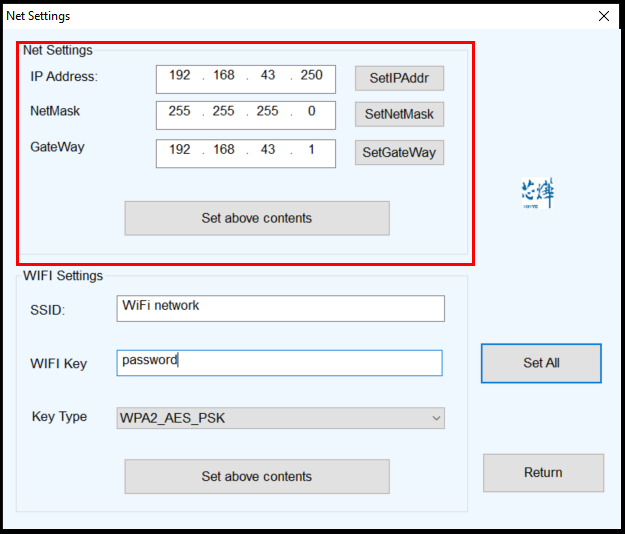Click the GateWay third octet 43
The image size is (625, 534).
(267, 150)
